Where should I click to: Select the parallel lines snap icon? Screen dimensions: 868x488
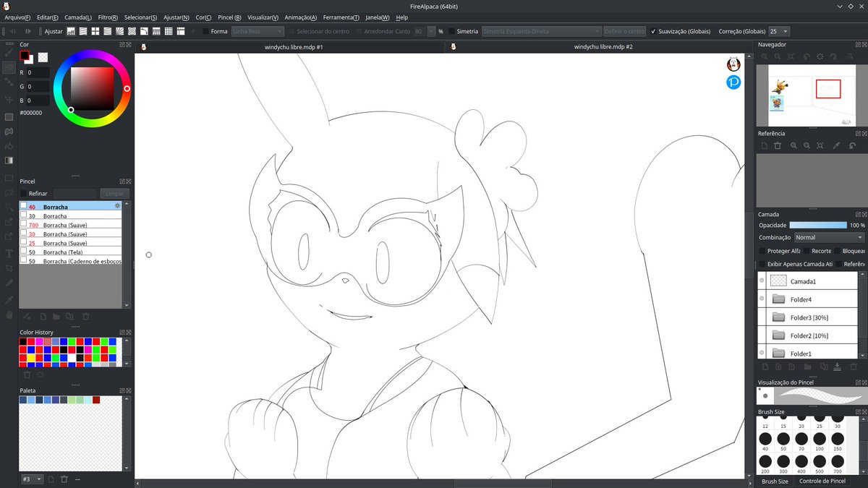[x=82, y=31]
